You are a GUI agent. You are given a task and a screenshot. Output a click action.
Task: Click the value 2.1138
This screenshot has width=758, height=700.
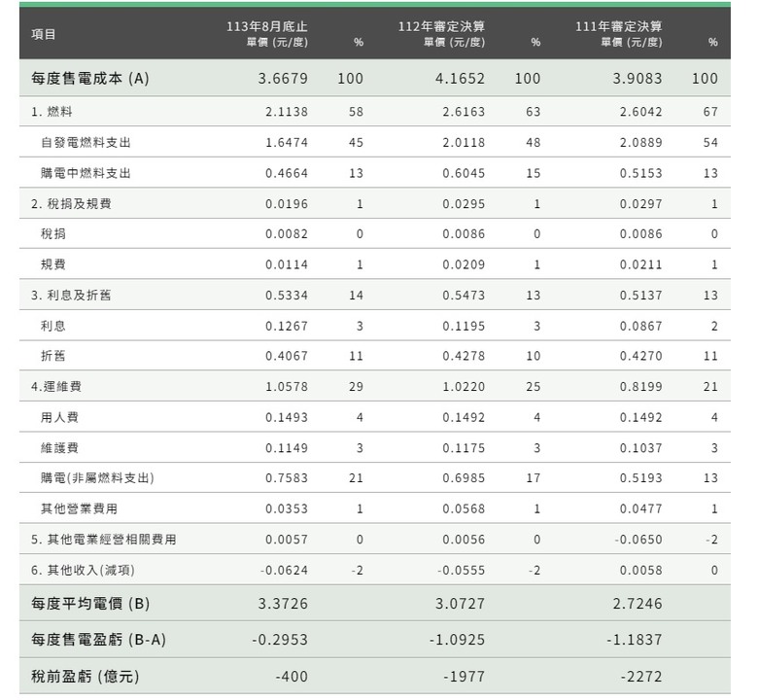pos(286,112)
